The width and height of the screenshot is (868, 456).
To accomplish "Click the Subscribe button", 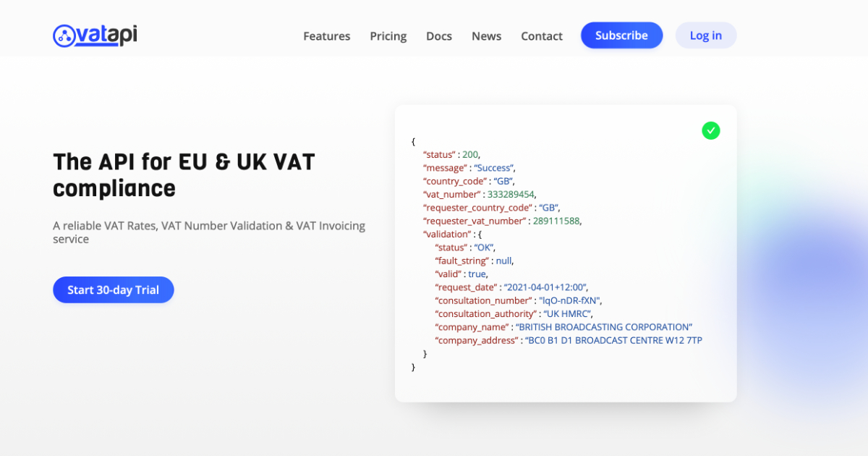I will 621,35.
